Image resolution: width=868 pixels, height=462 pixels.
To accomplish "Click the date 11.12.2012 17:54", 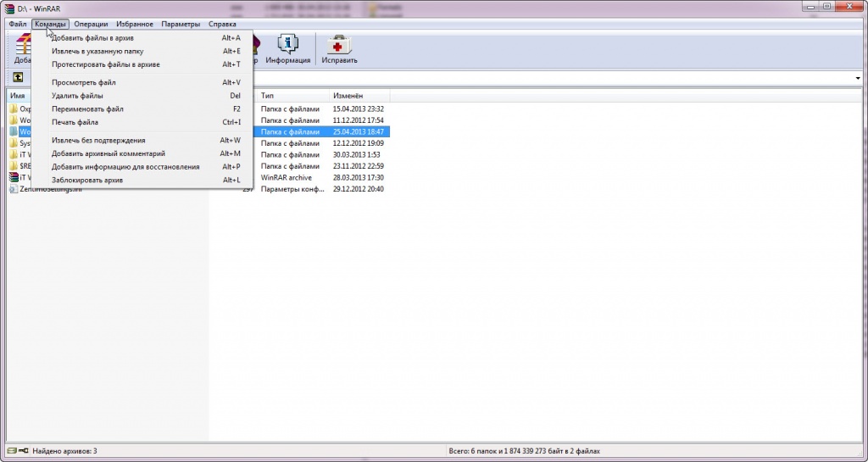I will 359,120.
